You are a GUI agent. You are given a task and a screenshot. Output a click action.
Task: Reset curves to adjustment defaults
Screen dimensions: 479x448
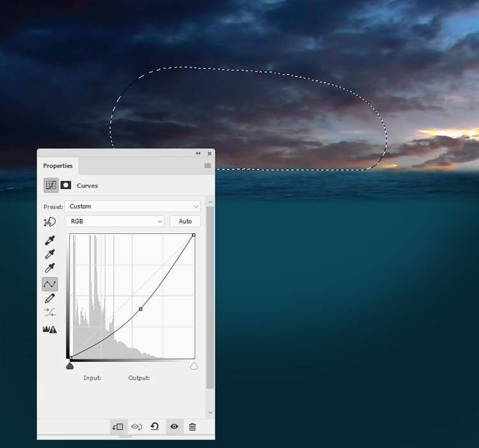(155, 427)
